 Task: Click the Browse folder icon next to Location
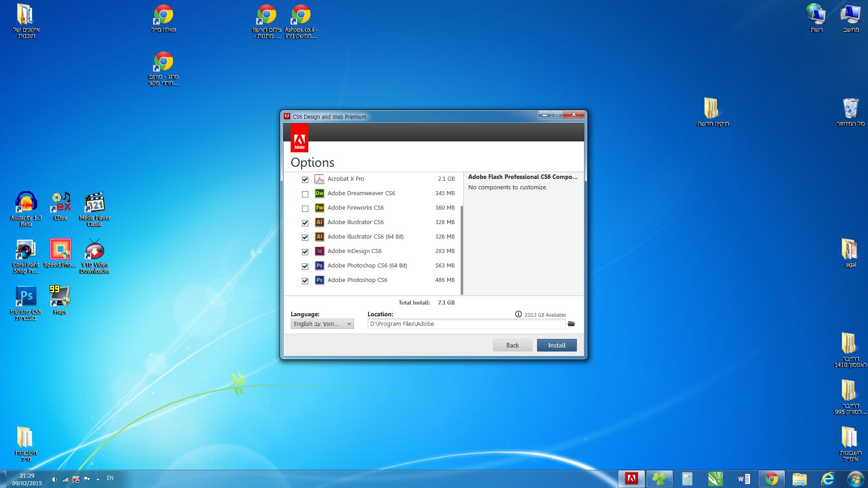click(571, 324)
